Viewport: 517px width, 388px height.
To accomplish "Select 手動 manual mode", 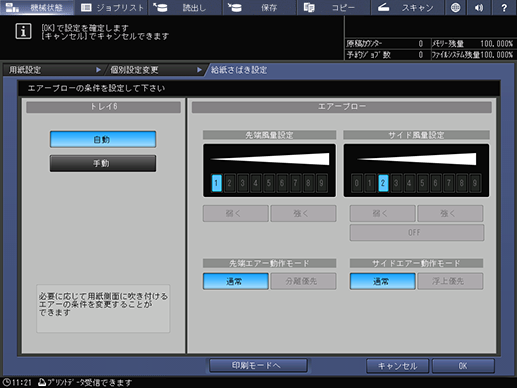I will tap(103, 163).
